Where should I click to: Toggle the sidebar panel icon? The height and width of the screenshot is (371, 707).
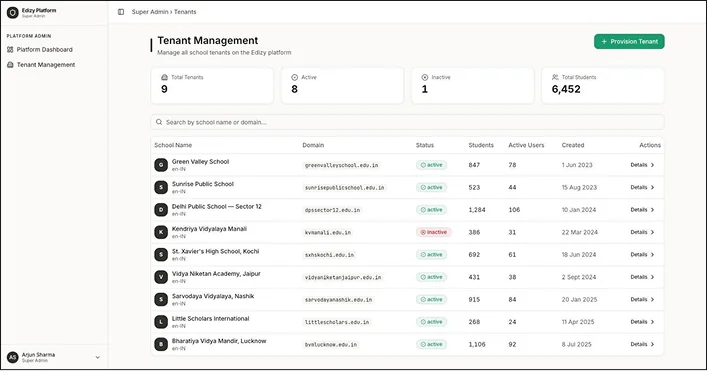121,12
